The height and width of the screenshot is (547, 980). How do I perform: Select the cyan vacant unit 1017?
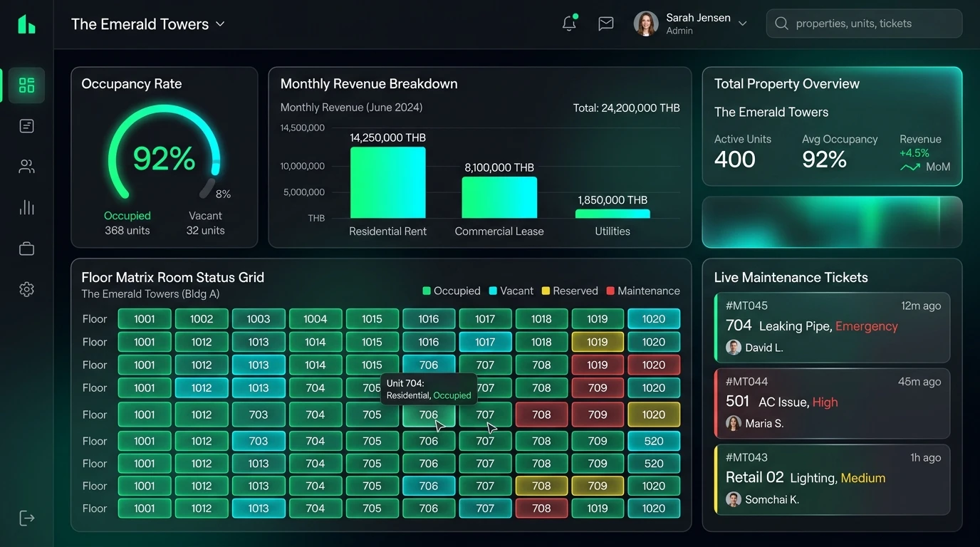point(485,342)
